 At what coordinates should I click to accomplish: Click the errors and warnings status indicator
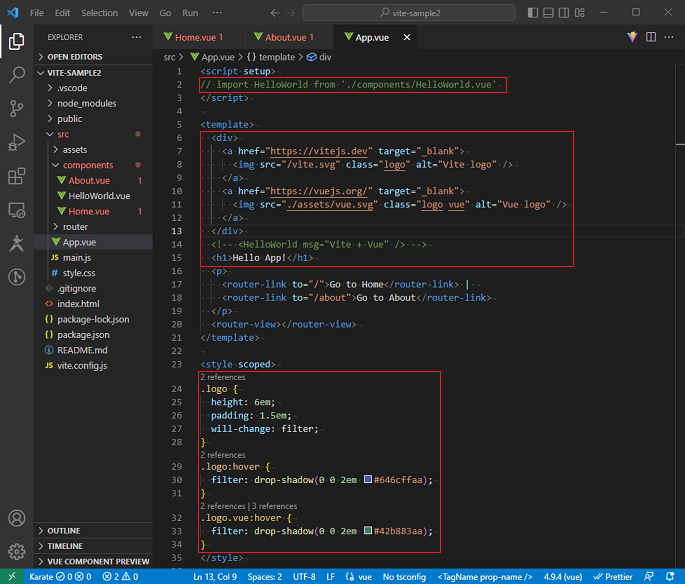tap(120, 577)
